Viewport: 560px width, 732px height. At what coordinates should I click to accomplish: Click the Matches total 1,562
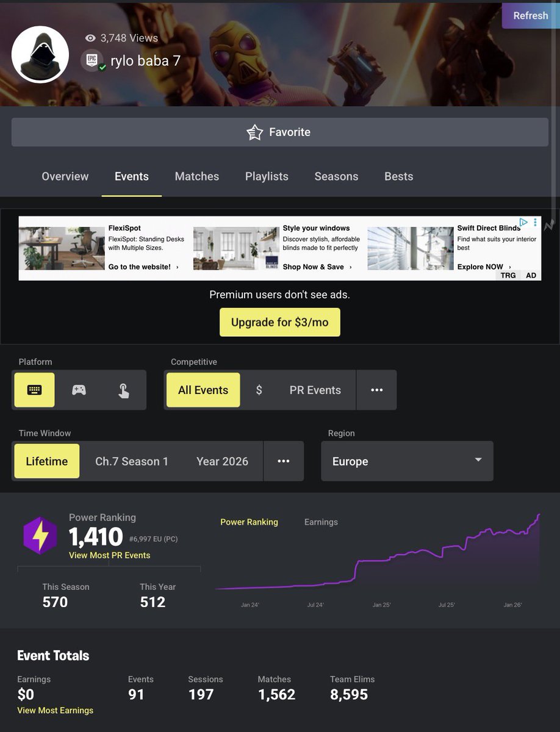click(x=276, y=694)
